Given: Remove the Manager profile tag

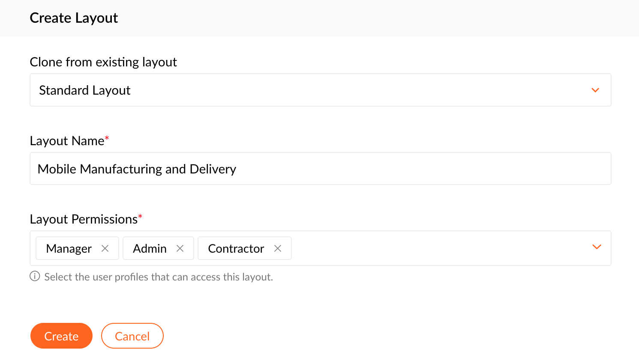Looking at the screenshot, I should pyautogui.click(x=105, y=248).
